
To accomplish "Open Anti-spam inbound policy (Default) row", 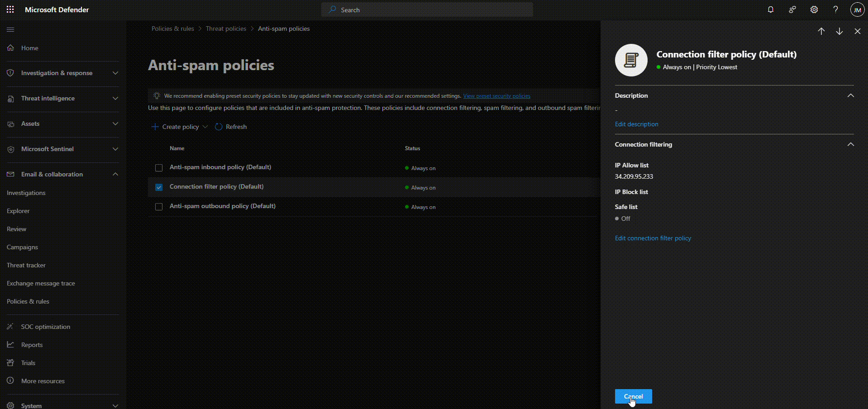I will [x=220, y=167].
